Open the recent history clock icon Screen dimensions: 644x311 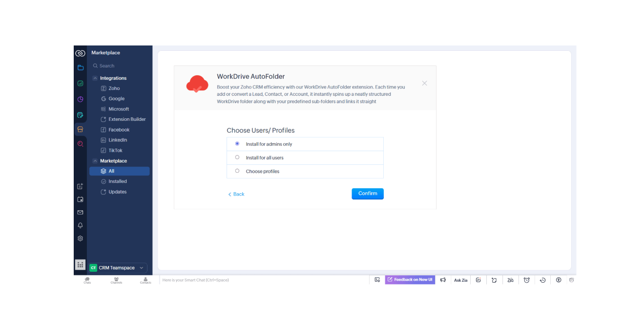coord(542,280)
